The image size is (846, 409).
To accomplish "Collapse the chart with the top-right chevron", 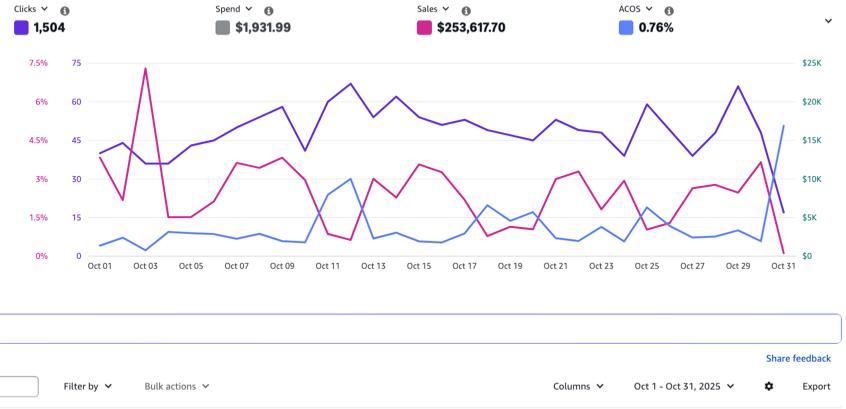I will tap(828, 20).
